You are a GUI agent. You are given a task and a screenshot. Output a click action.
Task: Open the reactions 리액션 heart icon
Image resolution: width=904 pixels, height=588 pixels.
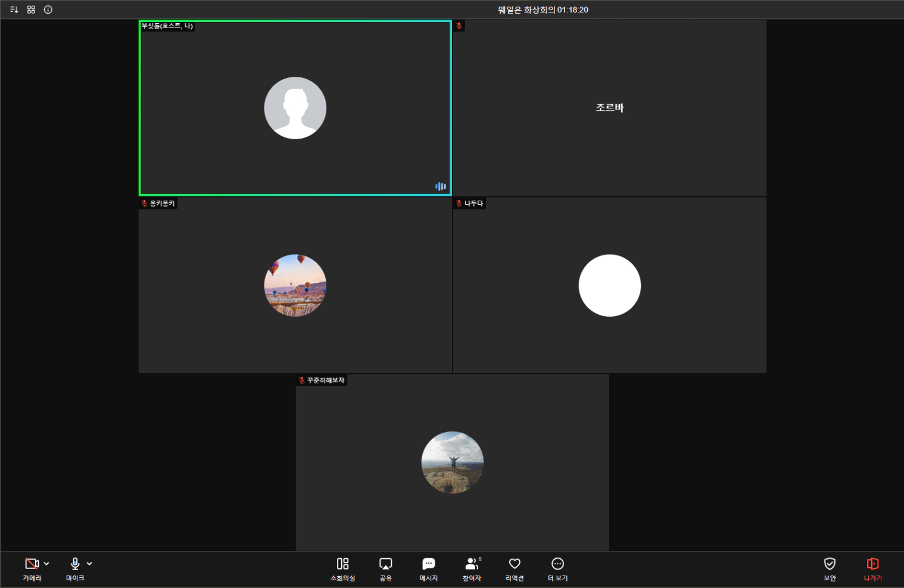point(515,564)
